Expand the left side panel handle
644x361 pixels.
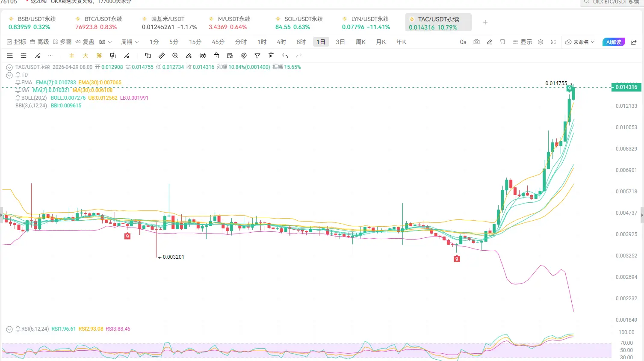click(x=1, y=216)
